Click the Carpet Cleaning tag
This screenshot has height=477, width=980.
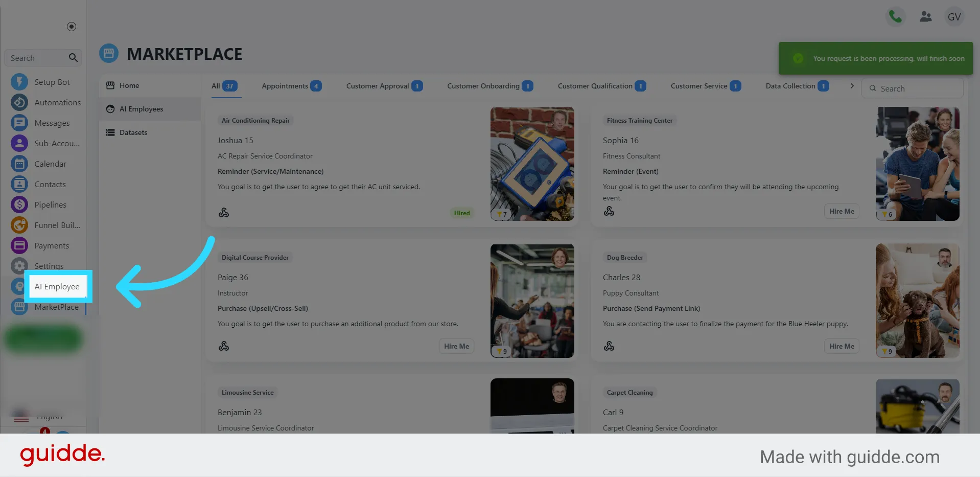629,393
